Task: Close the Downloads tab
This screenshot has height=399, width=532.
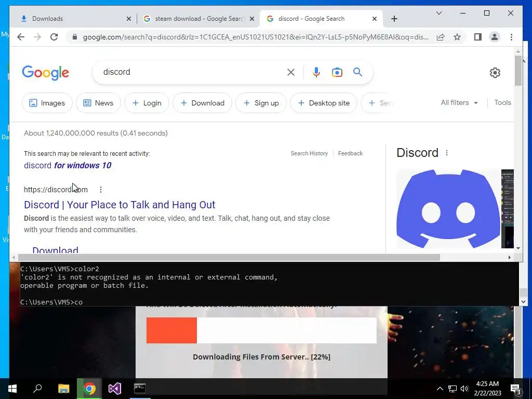Action: 129,19
